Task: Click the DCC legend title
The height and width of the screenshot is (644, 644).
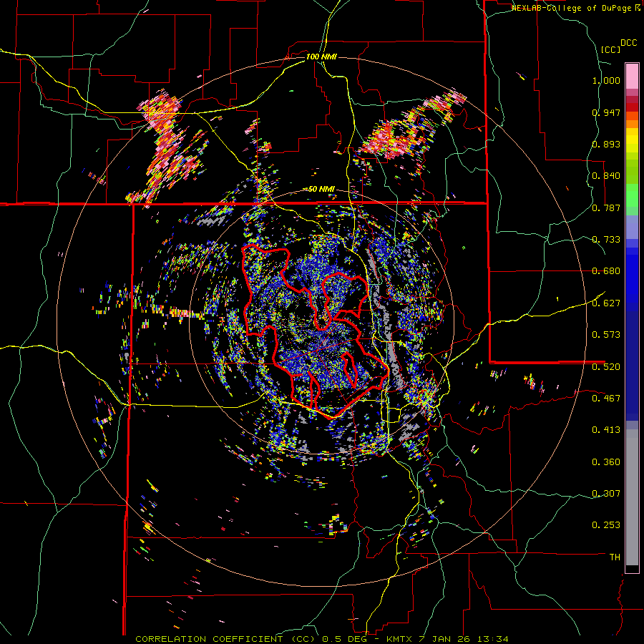Action: point(628,43)
